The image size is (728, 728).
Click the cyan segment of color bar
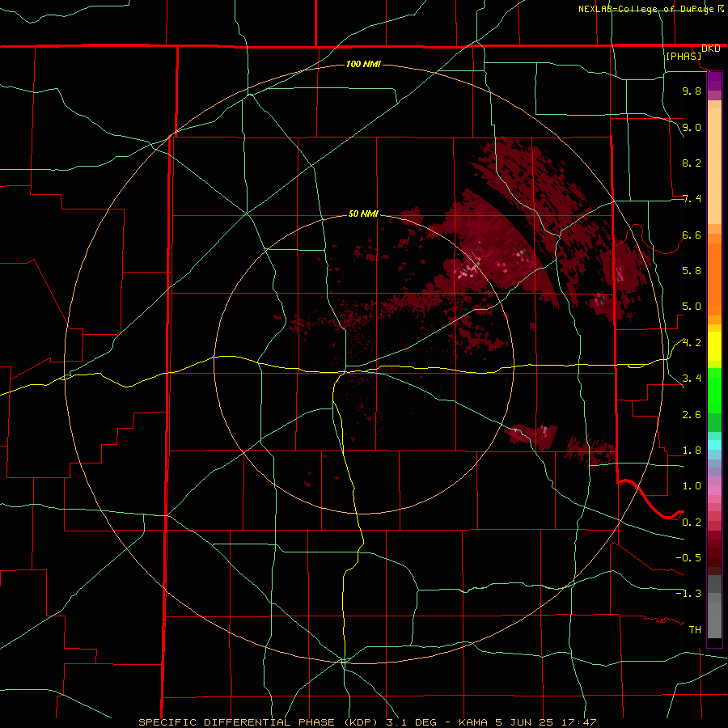pyautogui.click(x=714, y=444)
